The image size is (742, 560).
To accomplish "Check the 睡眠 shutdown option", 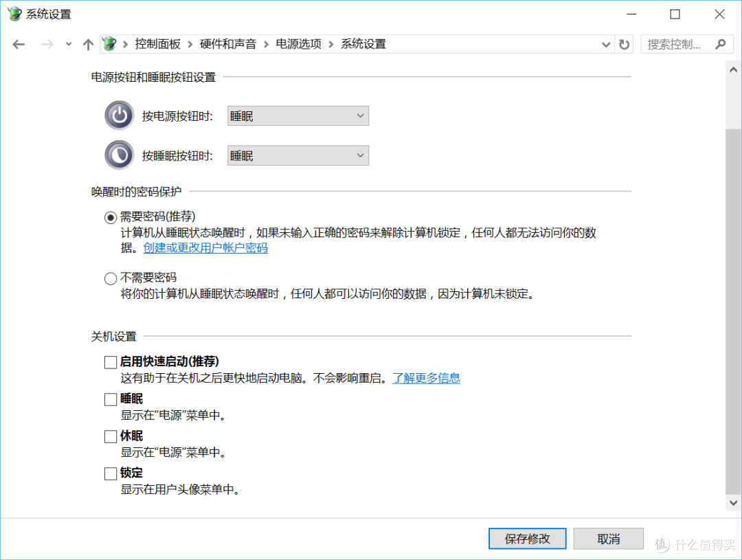I will pyautogui.click(x=110, y=399).
